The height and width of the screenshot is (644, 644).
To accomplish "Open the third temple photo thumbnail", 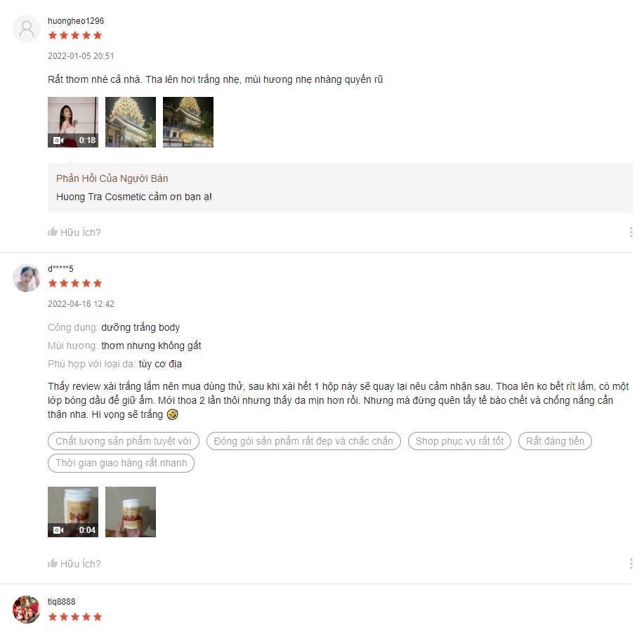I will 188,122.
